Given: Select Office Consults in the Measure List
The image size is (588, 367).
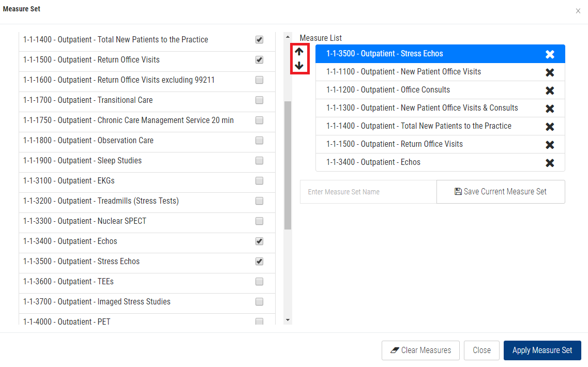Looking at the screenshot, I should click(x=388, y=90).
